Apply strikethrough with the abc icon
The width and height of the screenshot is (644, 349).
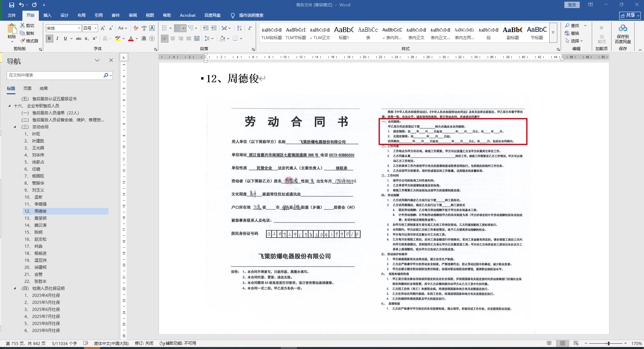click(79, 39)
